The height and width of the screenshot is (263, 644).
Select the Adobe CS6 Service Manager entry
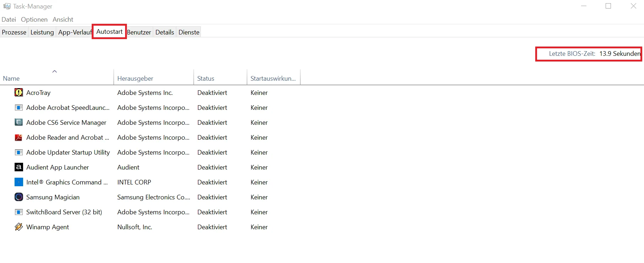click(66, 123)
